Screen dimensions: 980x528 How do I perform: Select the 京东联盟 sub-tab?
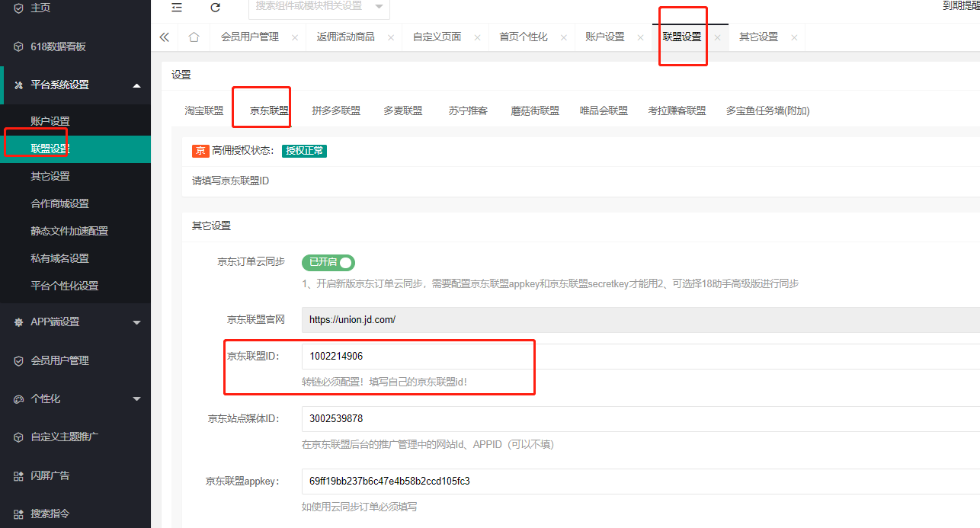tap(270, 110)
